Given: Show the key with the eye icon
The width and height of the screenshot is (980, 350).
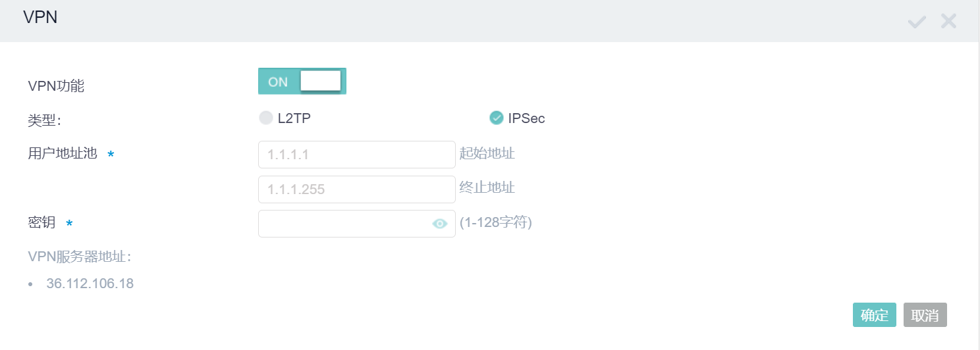Looking at the screenshot, I should click(440, 224).
